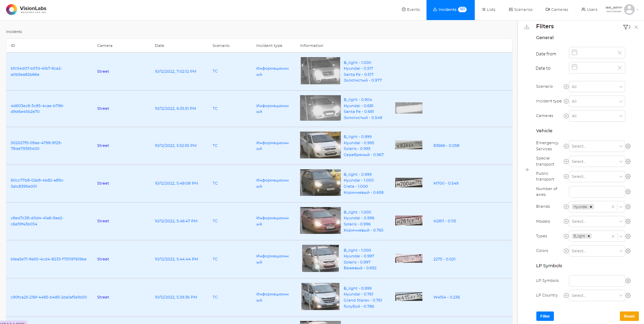Click plus icon next to LP Country
The width and height of the screenshot is (644, 324).
coord(566,295)
